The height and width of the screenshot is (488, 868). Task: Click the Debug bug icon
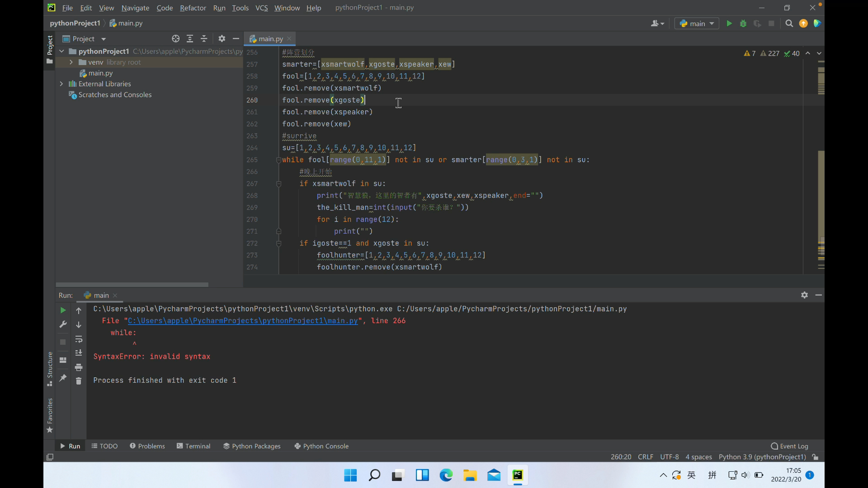pos(743,23)
